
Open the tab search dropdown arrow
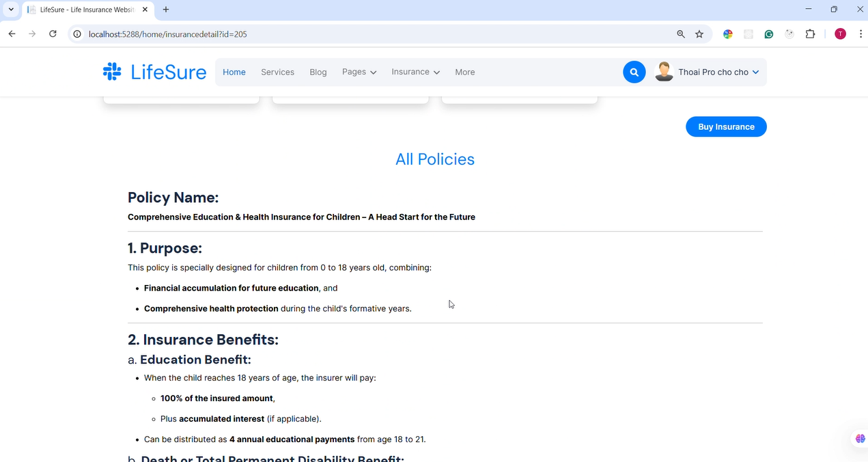click(x=11, y=10)
